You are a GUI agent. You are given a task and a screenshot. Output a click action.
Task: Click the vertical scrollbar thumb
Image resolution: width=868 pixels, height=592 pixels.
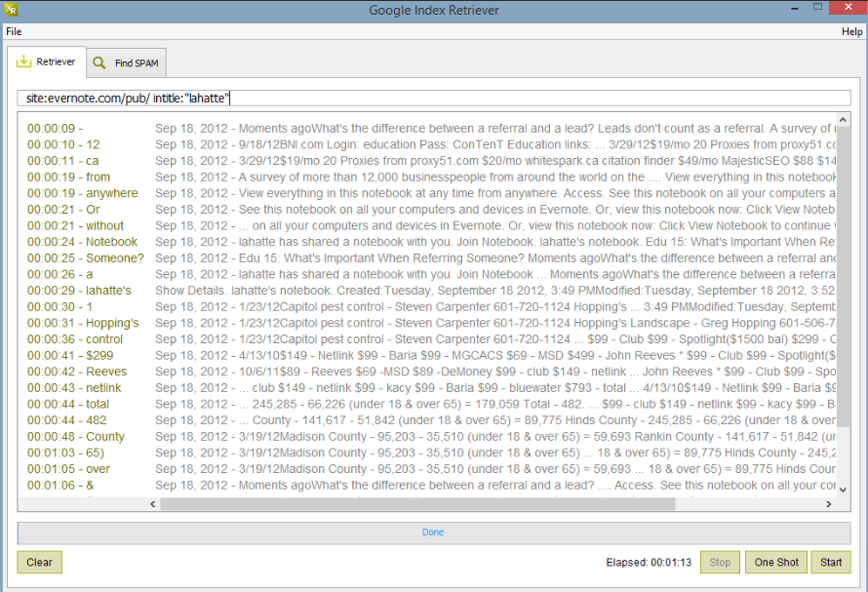click(843, 277)
